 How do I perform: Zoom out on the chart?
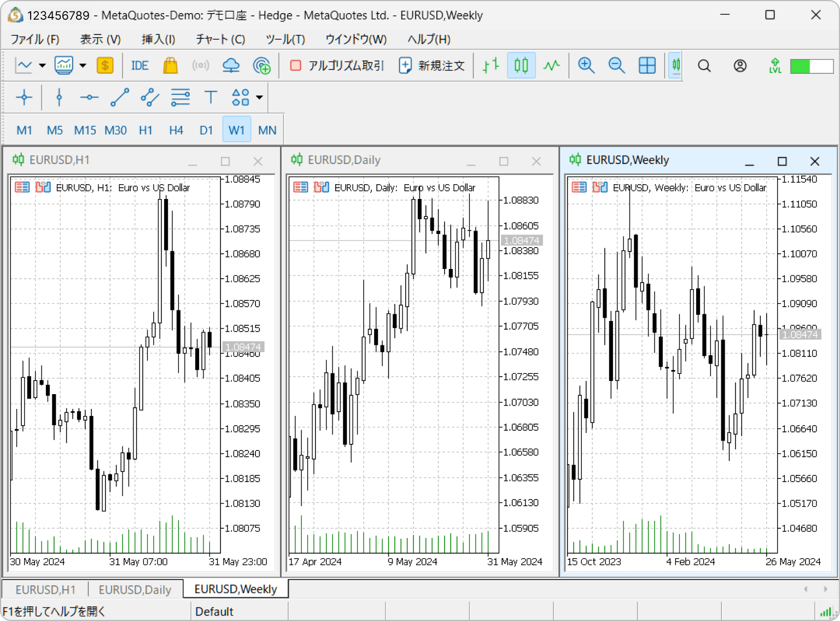[x=616, y=66]
